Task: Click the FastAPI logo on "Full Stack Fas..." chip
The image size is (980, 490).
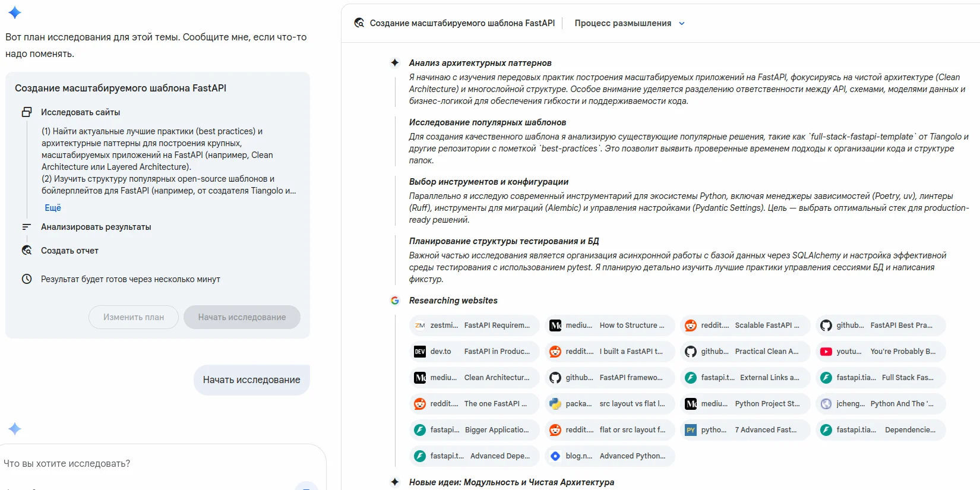Action: pyautogui.click(x=826, y=377)
